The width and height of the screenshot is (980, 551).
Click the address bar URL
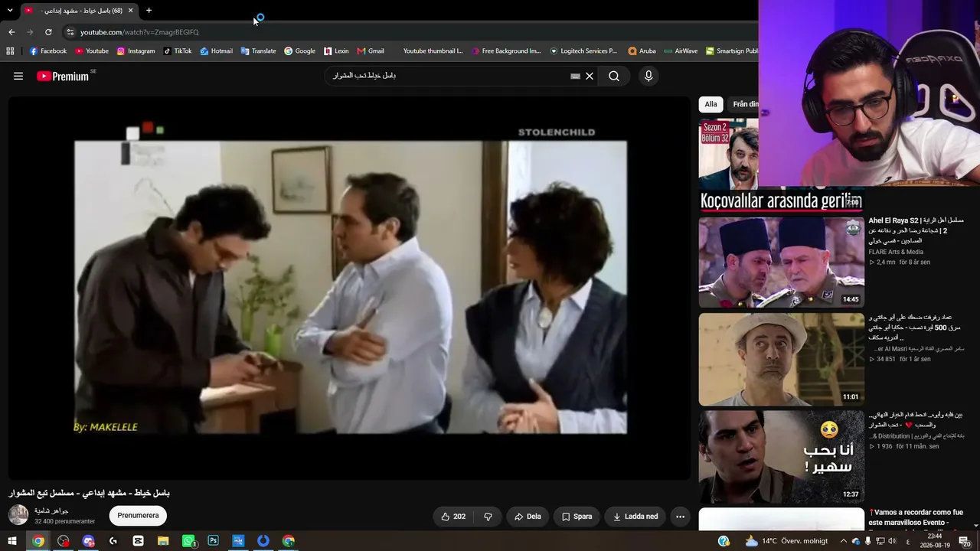[139, 32]
